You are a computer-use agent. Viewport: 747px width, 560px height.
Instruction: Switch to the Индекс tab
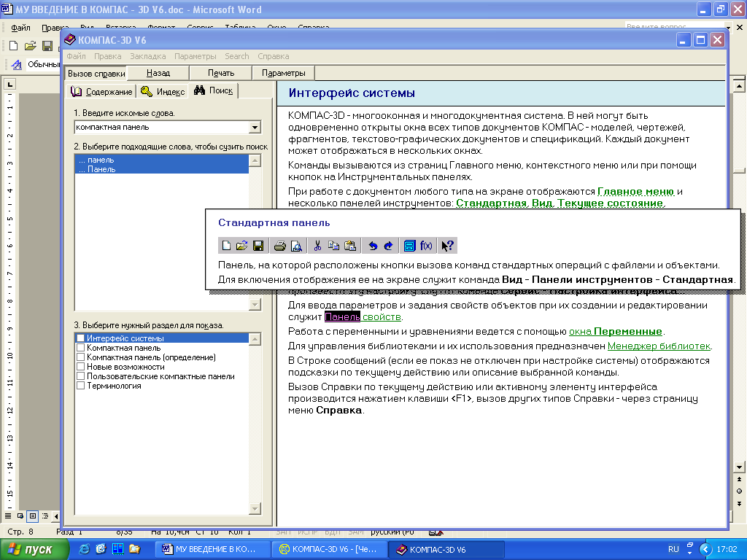(x=163, y=91)
